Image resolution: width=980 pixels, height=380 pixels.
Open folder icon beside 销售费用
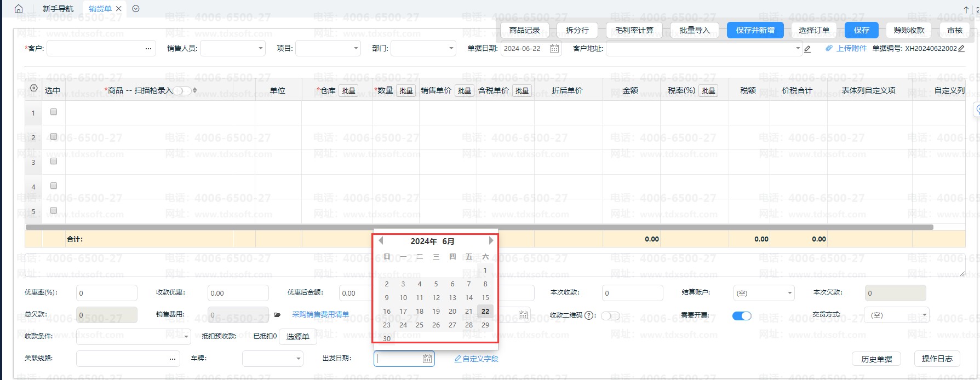(277, 315)
